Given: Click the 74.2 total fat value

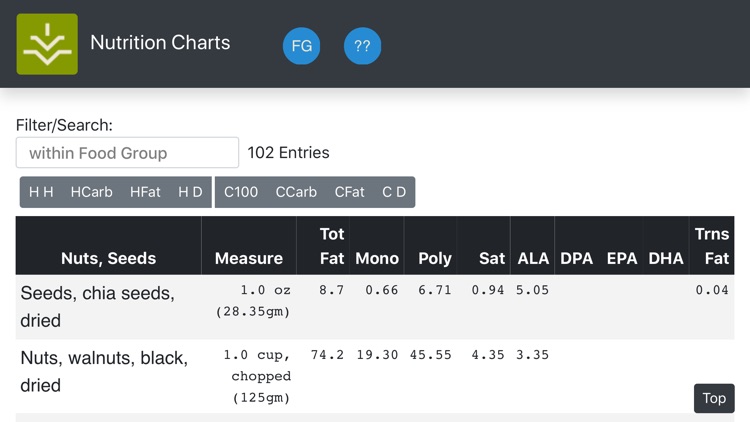Looking at the screenshot, I should point(327,355).
